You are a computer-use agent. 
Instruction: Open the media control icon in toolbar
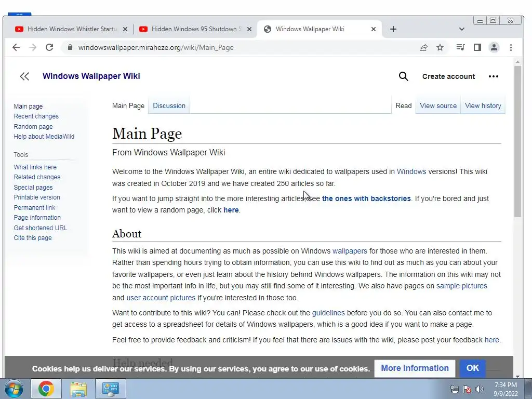pyautogui.click(x=460, y=47)
